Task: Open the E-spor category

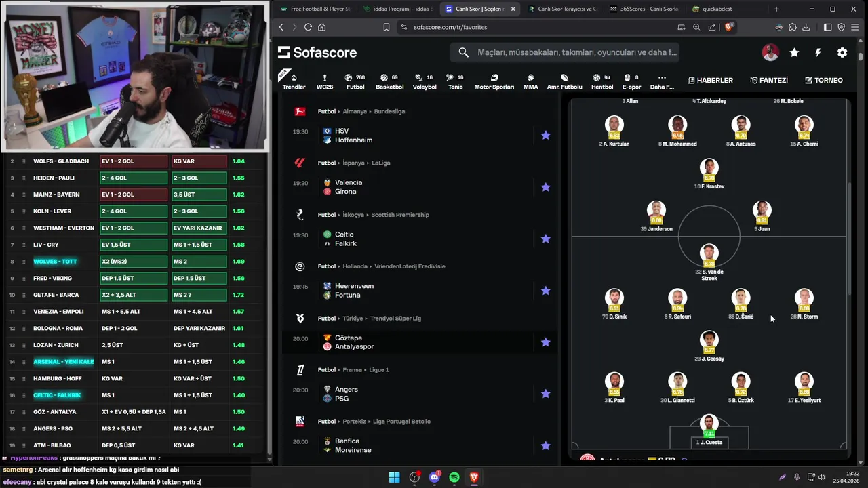Action: [631, 81]
